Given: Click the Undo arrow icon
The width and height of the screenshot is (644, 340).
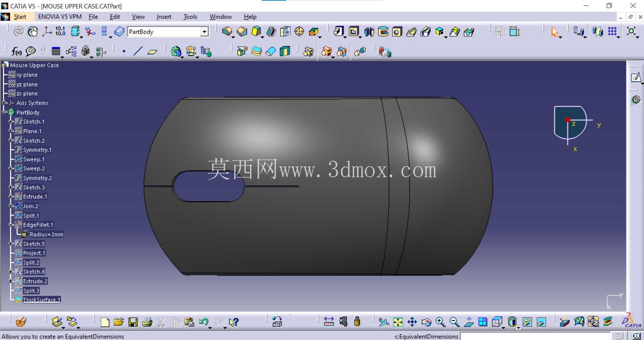Looking at the screenshot, I should [203, 322].
